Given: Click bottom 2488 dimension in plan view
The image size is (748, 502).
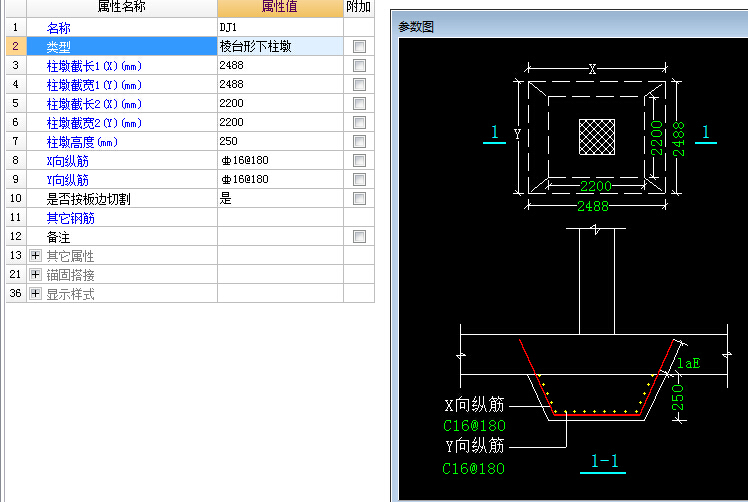Looking at the screenshot, I should click(593, 206).
